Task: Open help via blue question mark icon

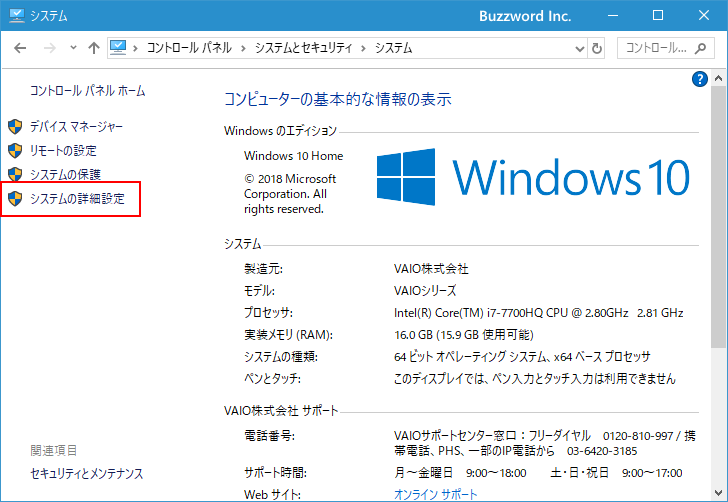Action: pyautogui.click(x=700, y=79)
